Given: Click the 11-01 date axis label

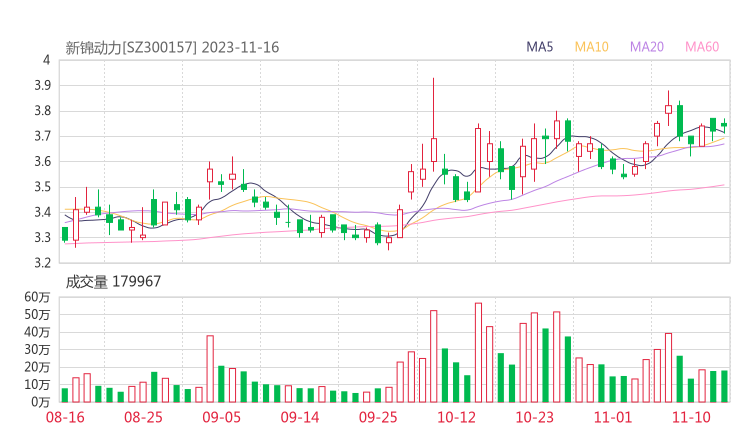Looking at the screenshot, I should pos(613,417).
